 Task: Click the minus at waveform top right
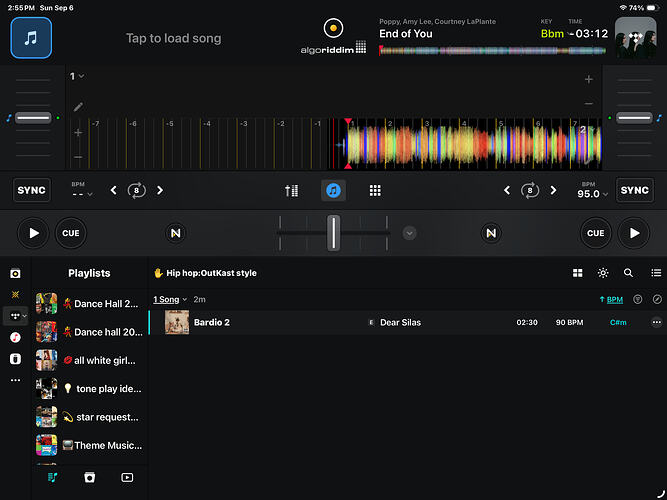[x=589, y=103]
